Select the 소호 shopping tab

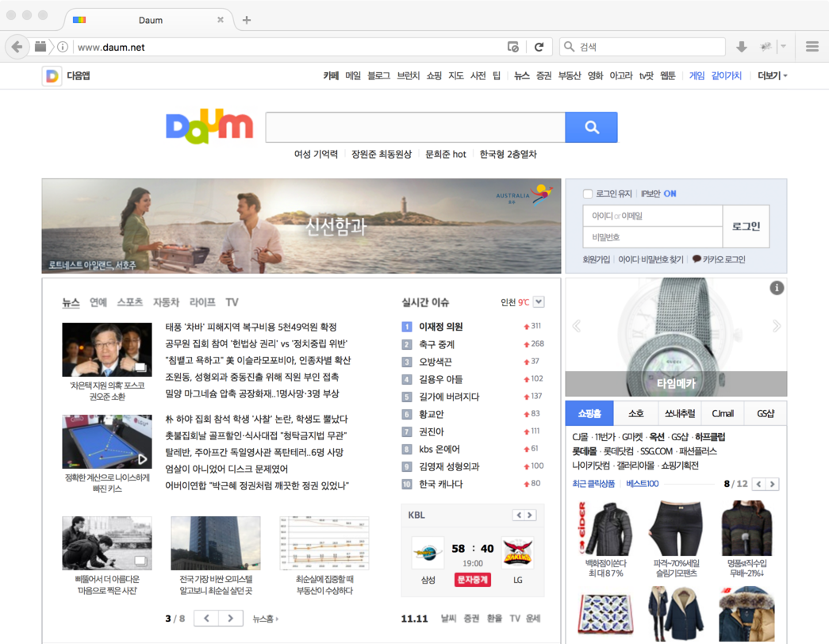click(x=636, y=413)
